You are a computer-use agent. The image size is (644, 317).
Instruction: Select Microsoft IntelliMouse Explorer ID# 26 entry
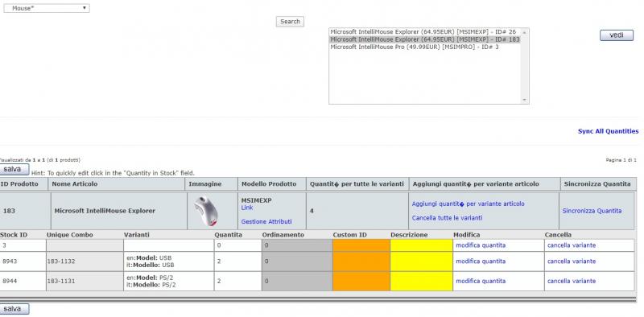point(423,31)
